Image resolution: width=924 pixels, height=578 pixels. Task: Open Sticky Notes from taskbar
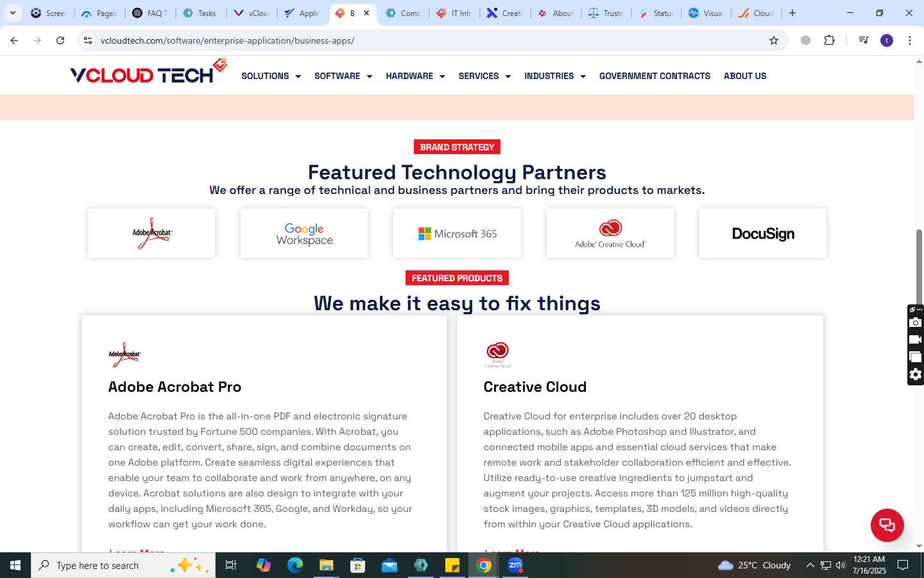[x=452, y=565]
